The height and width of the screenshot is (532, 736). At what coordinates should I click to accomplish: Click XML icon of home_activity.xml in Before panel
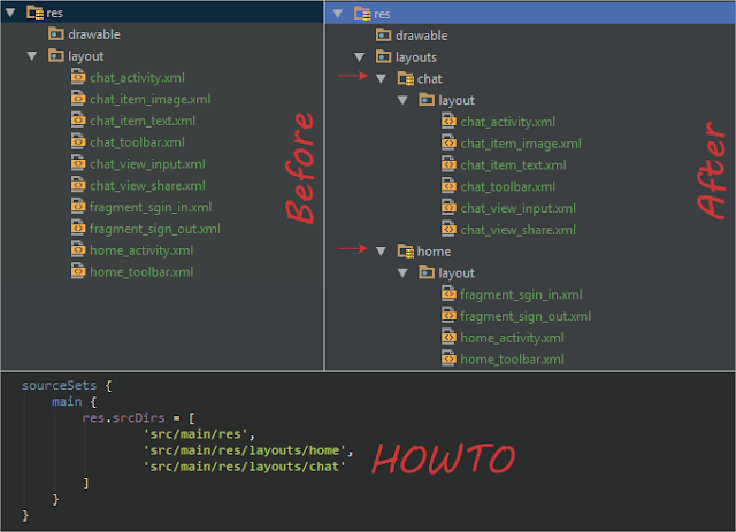78,249
